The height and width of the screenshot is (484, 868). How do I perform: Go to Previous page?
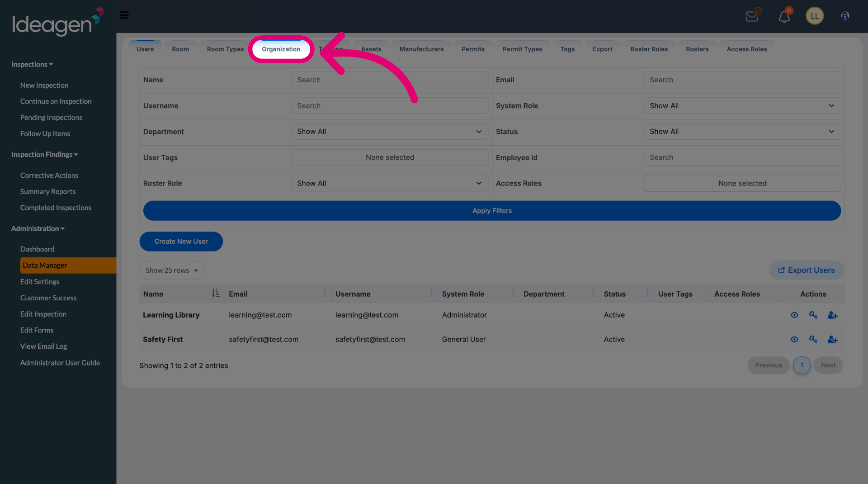click(769, 365)
